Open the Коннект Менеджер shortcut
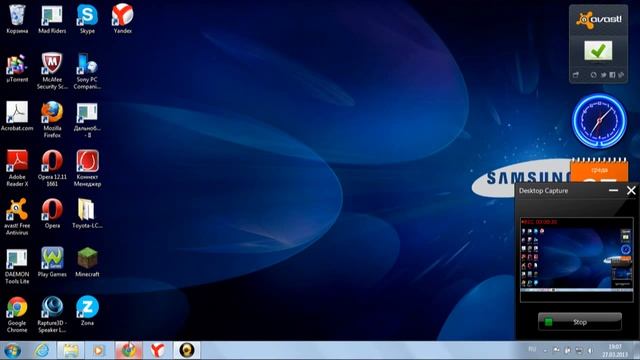This screenshot has height=360, width=640. (x=87, y=168)
